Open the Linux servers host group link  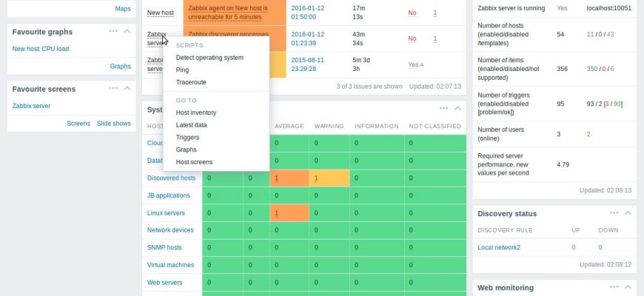coord(166,213)
